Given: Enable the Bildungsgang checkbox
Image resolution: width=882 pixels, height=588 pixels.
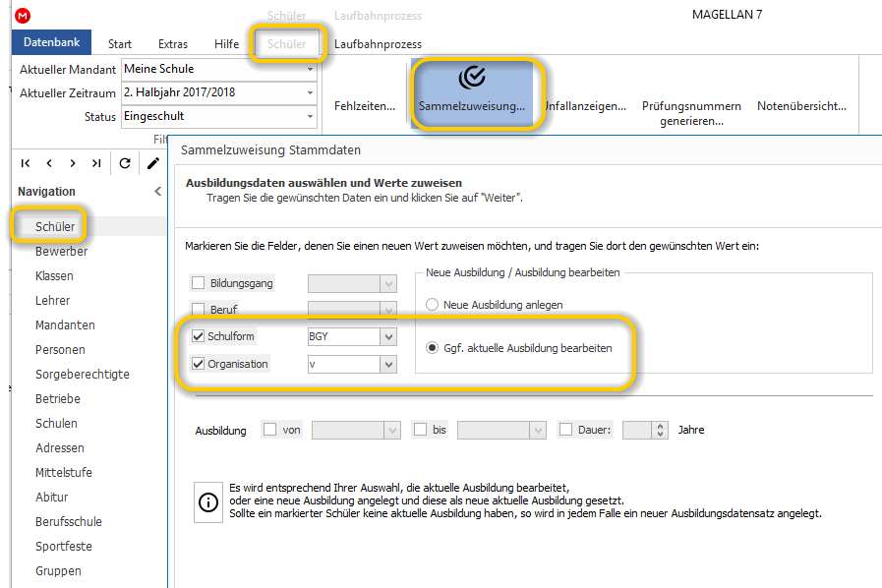Looking at the screenshot, I should click(198, 282).
